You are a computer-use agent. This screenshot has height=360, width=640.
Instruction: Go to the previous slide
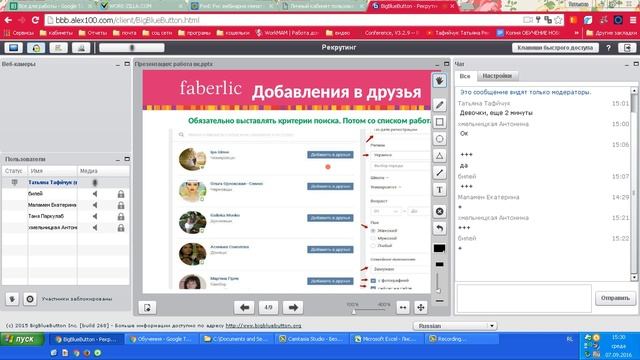pos(244,307)
